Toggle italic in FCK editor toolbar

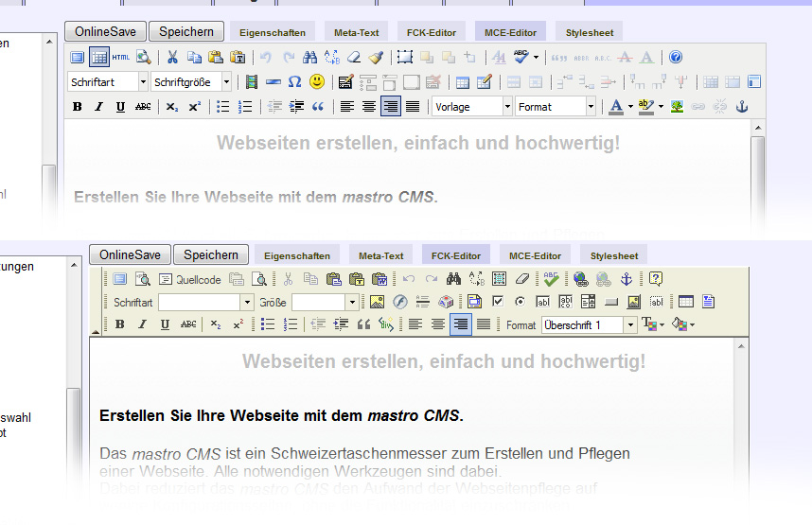click(x=142, y=324)
